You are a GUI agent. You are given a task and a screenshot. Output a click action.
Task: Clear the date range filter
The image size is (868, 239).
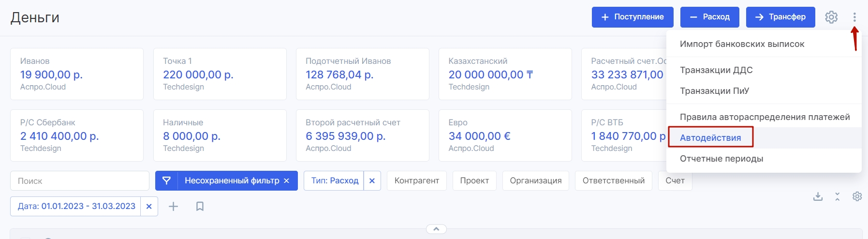point(149,206)
